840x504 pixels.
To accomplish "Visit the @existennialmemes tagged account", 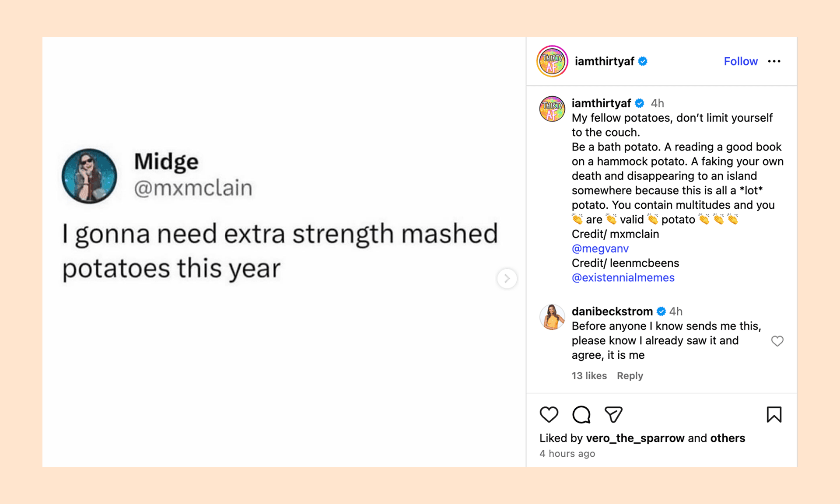I will [623, 277].
